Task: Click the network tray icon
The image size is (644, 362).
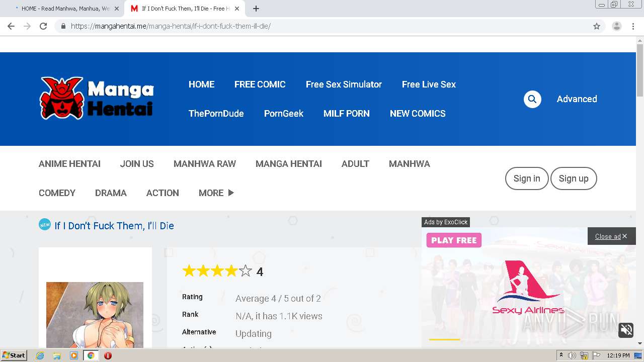Action: click(584, 355)
